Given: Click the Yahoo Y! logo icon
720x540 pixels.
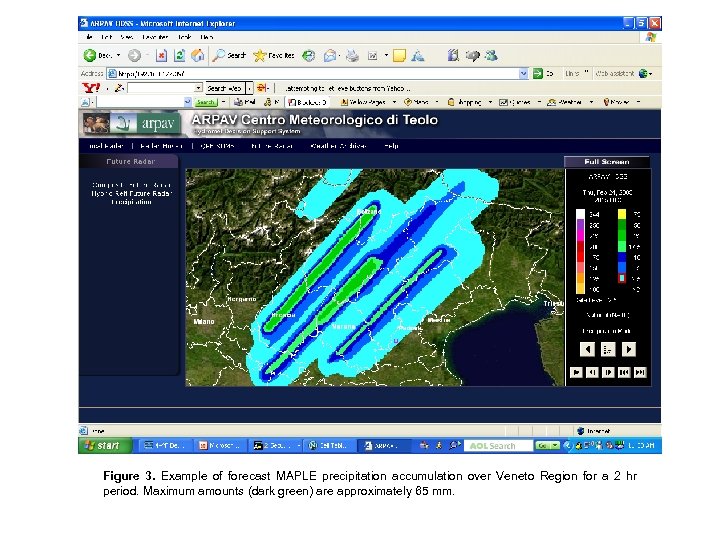Looking at the screenshot, I should click(x=91, y=88).
